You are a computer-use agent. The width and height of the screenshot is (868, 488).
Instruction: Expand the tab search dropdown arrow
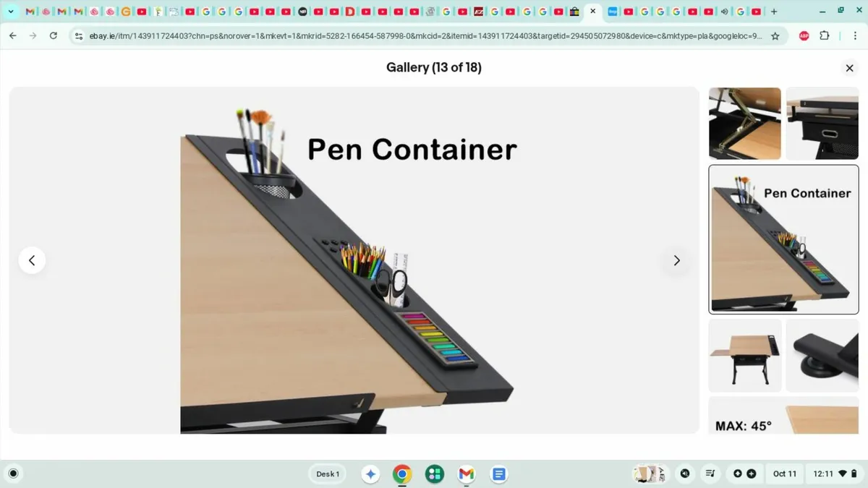click(11, 12)
